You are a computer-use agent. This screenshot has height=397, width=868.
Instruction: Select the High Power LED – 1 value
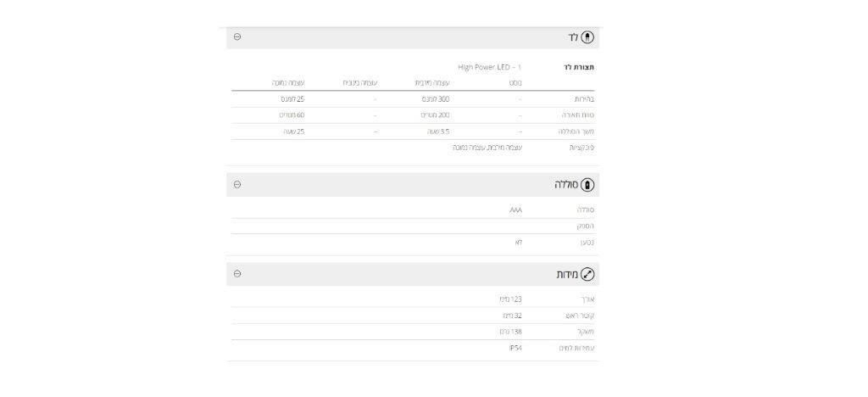click(x=490, y=68)
